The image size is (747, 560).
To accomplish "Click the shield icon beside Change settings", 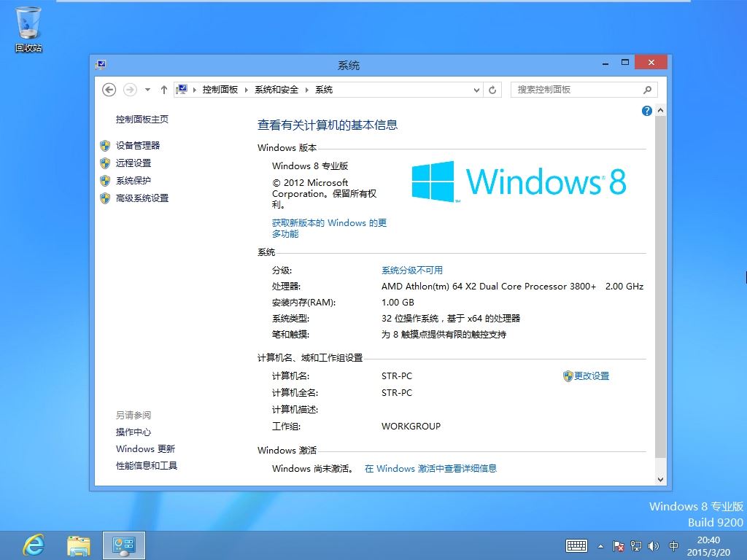I will (568, 376).
